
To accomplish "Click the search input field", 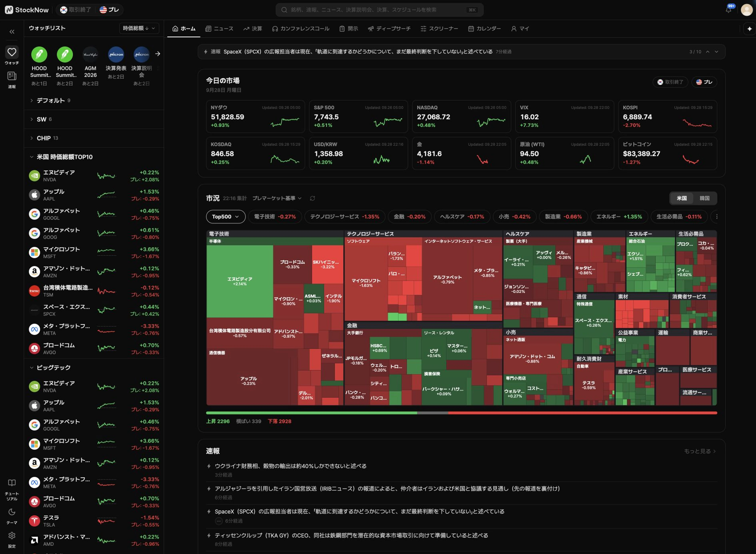I will coord(379,10).
